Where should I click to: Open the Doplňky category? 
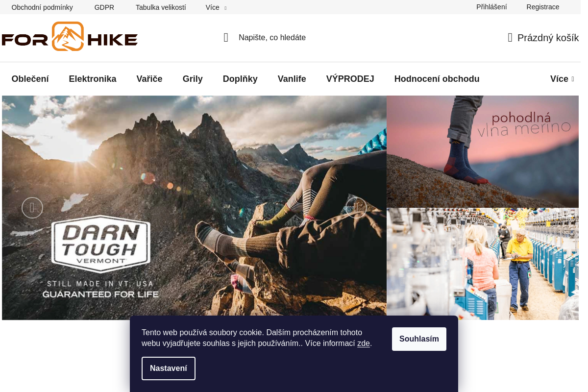[240, 79]
